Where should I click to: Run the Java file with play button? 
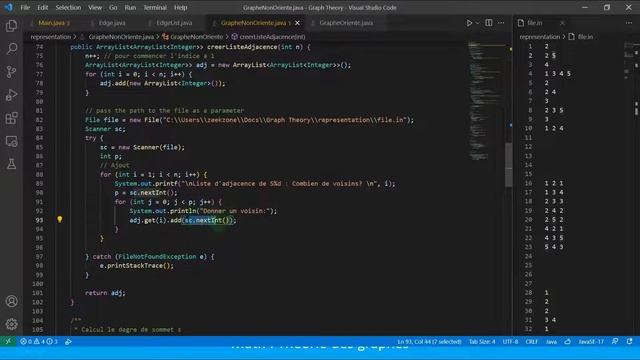(469, 23)
